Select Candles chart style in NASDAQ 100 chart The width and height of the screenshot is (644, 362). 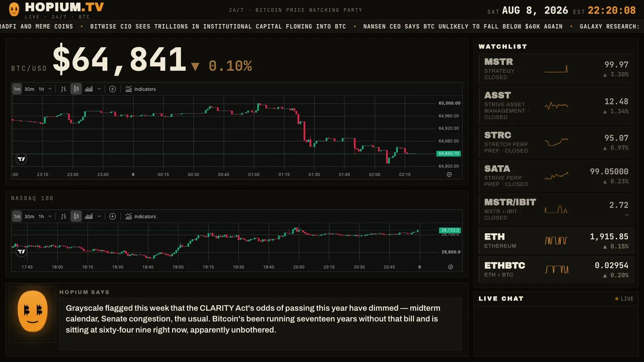pos(76,216)
